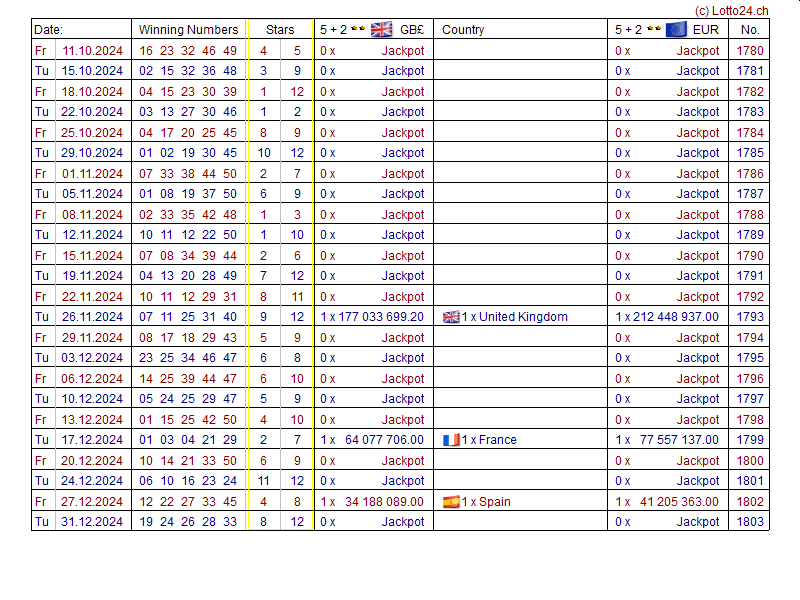Screen dimensions: 800x600
Task: Click the France flag in draw 1799
Action: [451, 440]
